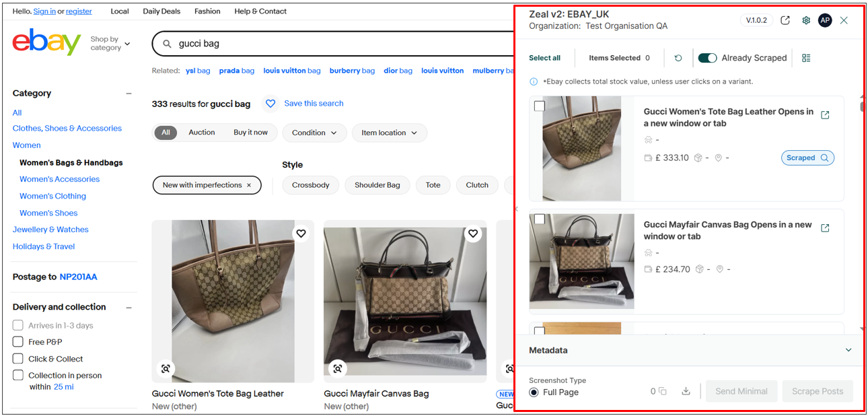Image resolution: width=868 pixels, height=416 pixels.
Task: Collapse the Delivery and collection section
Action: (129, 308)
